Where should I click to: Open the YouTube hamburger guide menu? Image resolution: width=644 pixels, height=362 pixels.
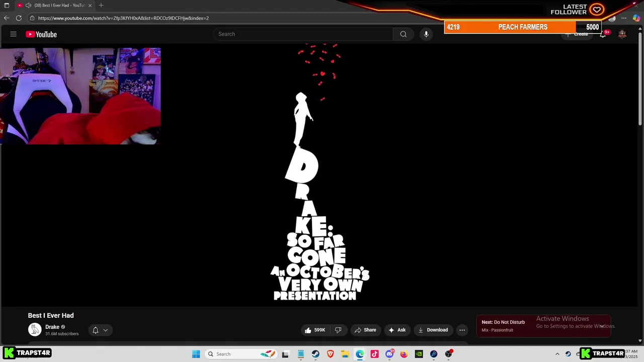(14, 34)
